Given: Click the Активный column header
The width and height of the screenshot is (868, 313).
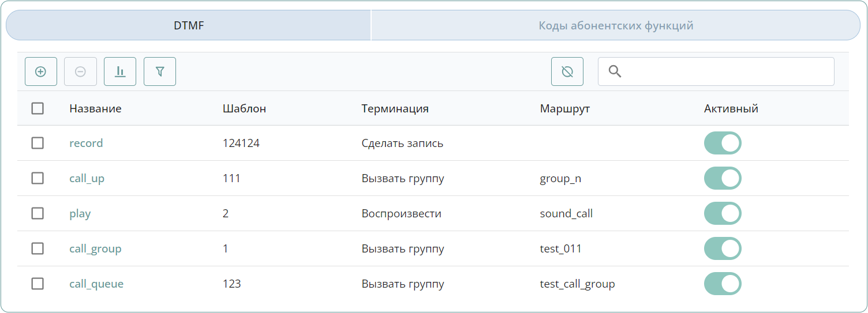Looking at the screenshot, I should pos(731,108).
